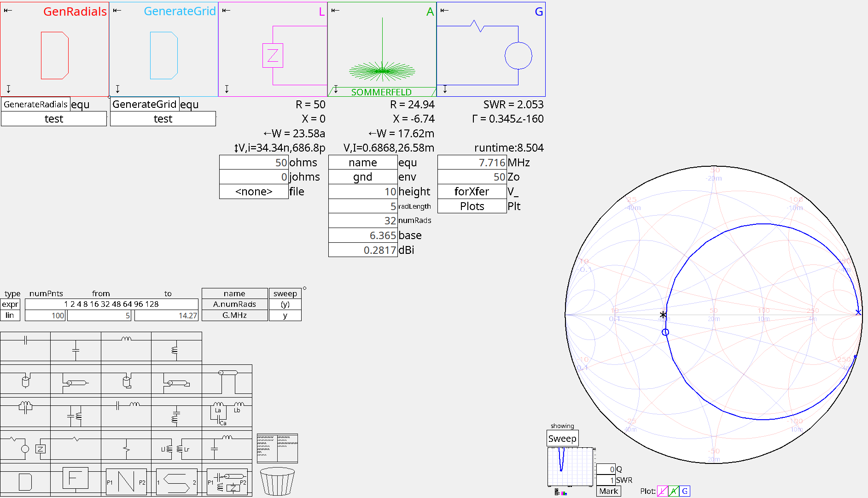868x498 pixels.
Task: Choose the shunt parallel-LC tank component
Action: (x=76, y=412)
